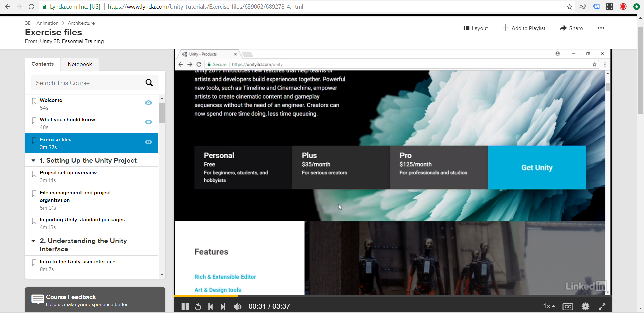Click the Lynda.com secure lock icon

44,7
